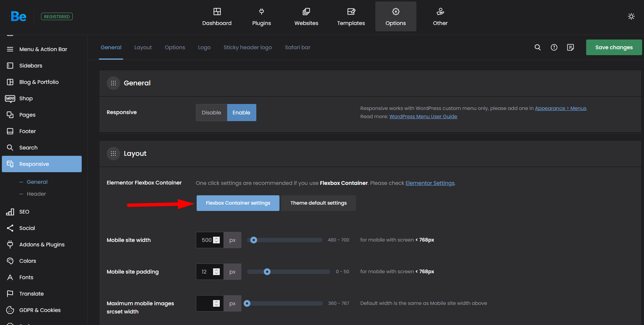Click the Maximum mobile images srcset width field
644x325 pixels.
[x=210, y=303]
